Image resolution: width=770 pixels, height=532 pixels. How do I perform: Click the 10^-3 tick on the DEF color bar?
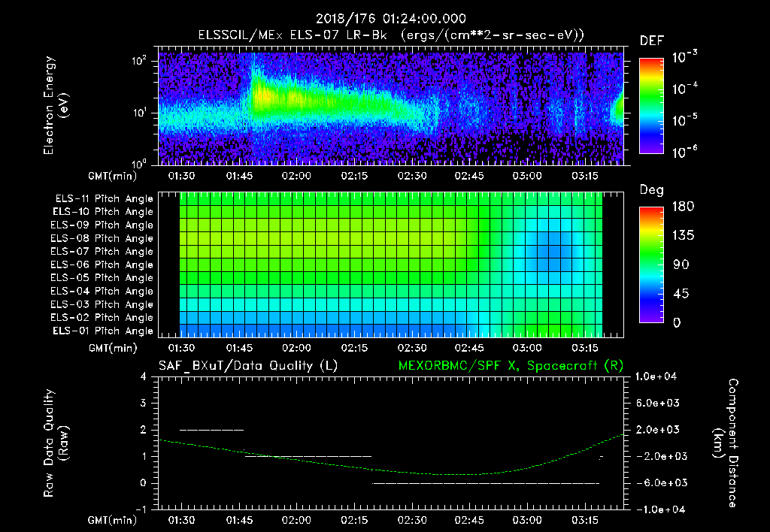[684, 57]
